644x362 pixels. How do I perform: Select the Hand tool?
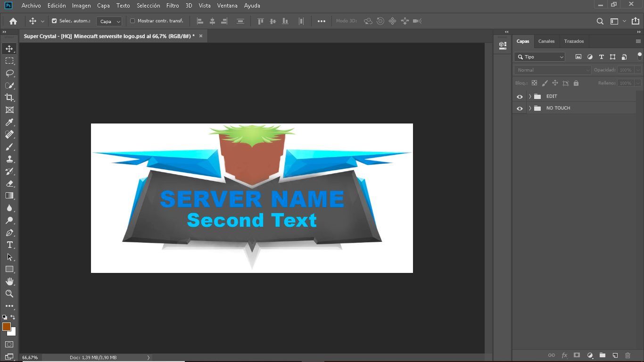(x=9, y=281)
